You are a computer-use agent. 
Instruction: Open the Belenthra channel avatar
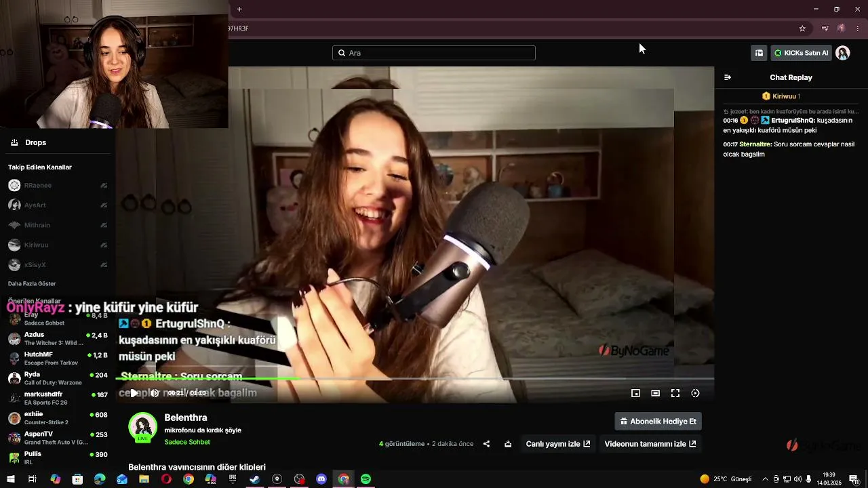tap(142, 427)
